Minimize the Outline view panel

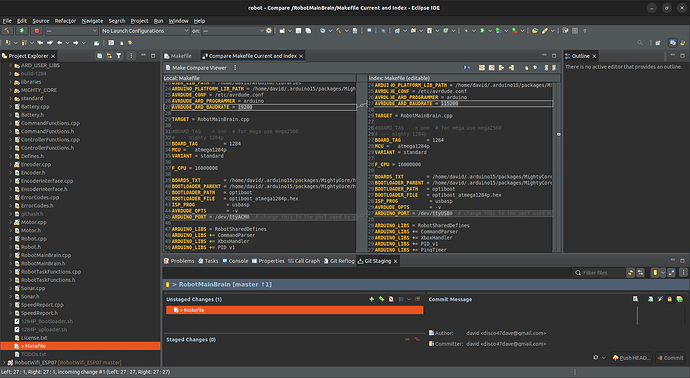coord(672,55)
